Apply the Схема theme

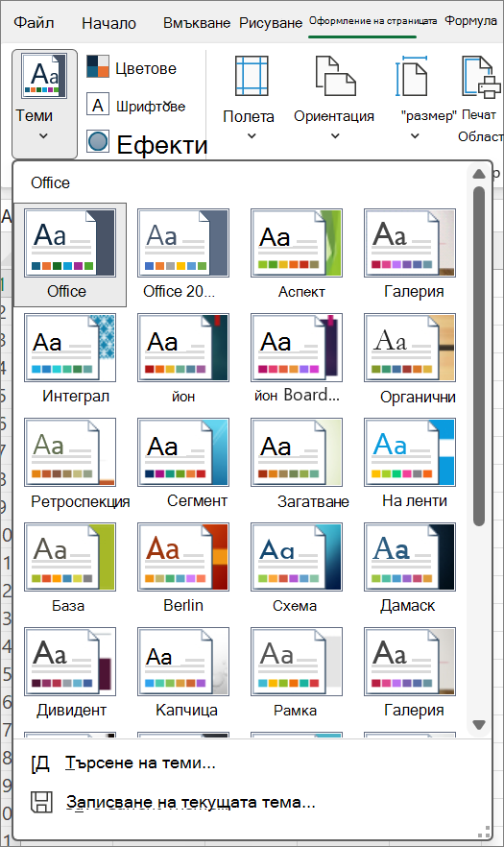[297, 569]
